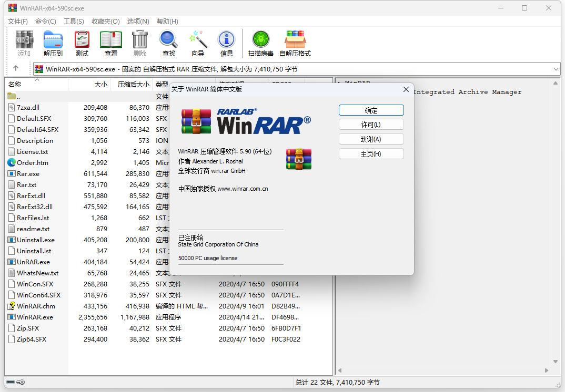The height and width of the screenshot is (392, 565).
Task: Select the help file icon of WinRAR.chm
Action: click(12, 306)
